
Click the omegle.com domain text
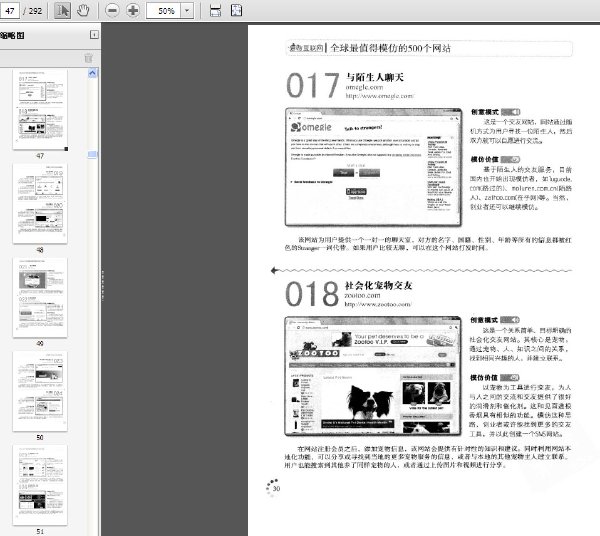pos(364,87)
